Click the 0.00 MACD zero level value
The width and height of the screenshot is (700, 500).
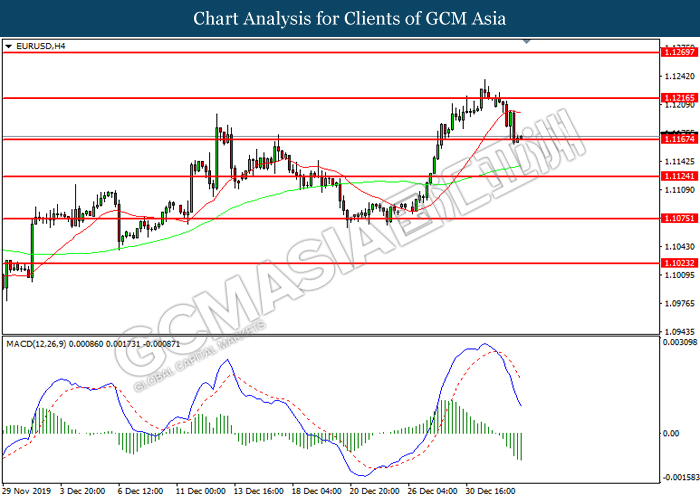pos(671,433)
